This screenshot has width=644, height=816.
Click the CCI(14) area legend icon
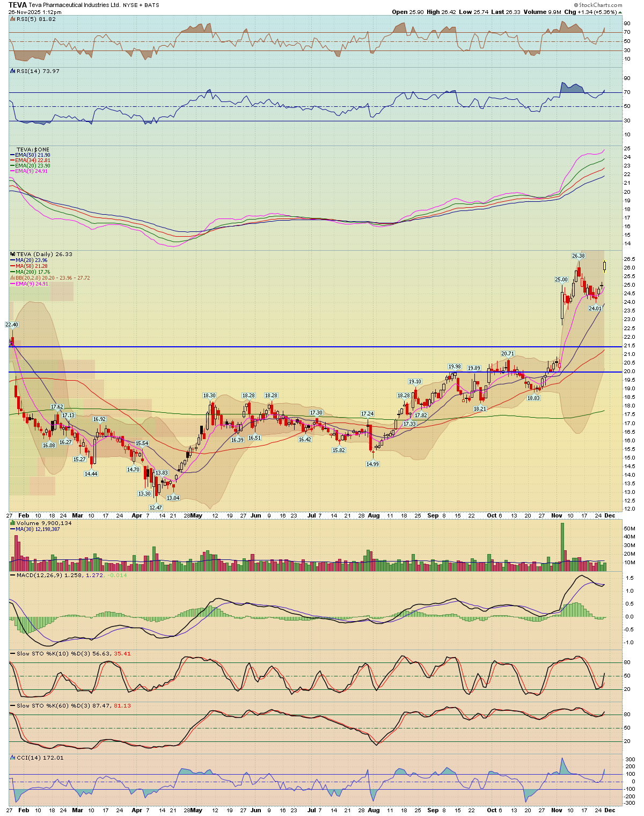click(13, 757)
